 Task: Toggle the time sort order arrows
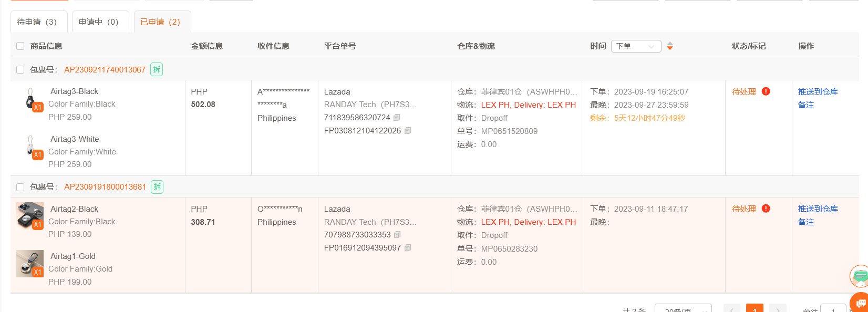670,46
